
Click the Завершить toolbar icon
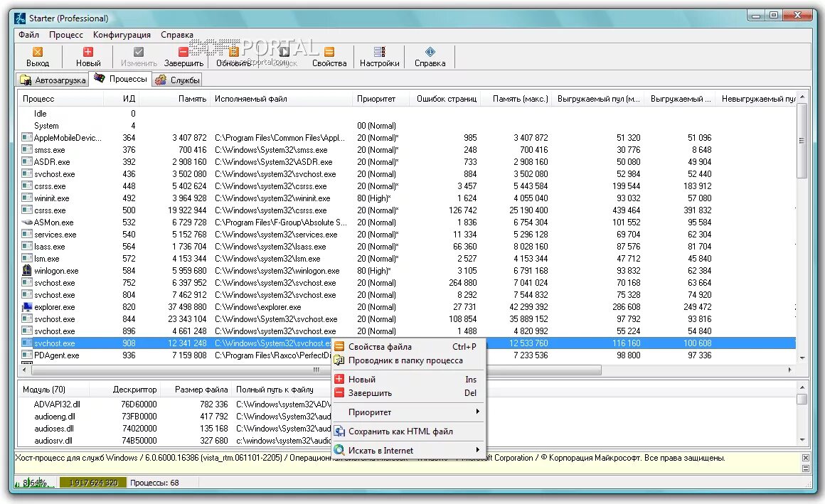183,52
